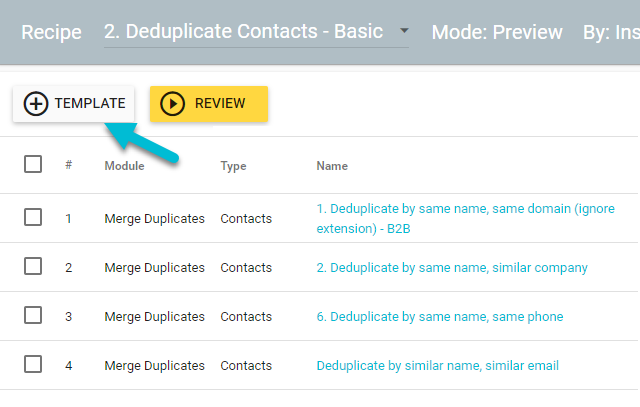
Task: Click the # column header
Action: click(x=69, y=165)
